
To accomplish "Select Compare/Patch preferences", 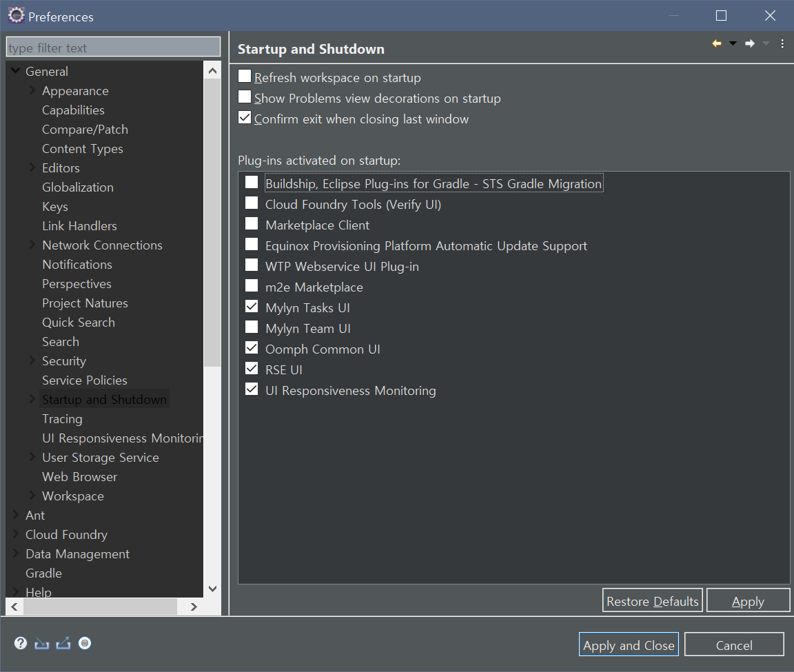I will pos(85,129).
